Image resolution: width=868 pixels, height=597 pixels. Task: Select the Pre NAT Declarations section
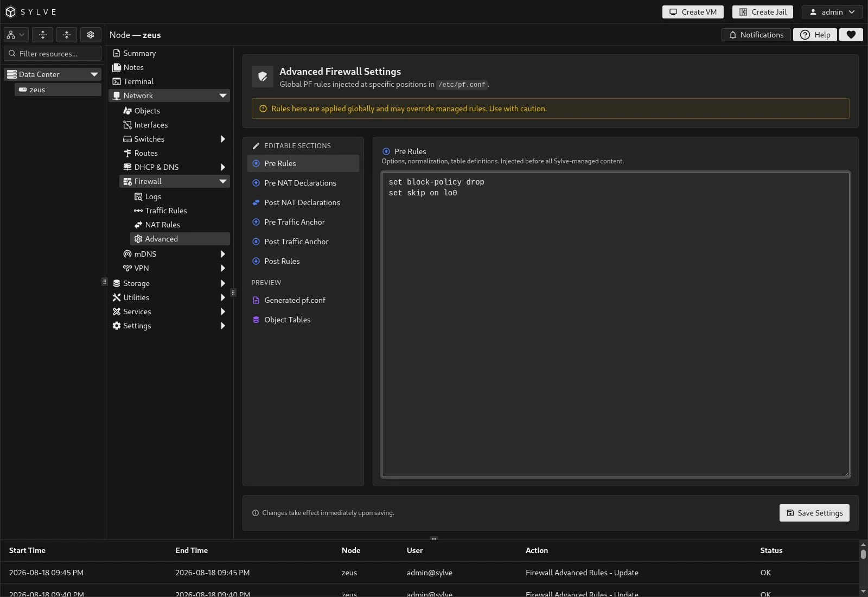pyautogui.click(x=303, y=183)
